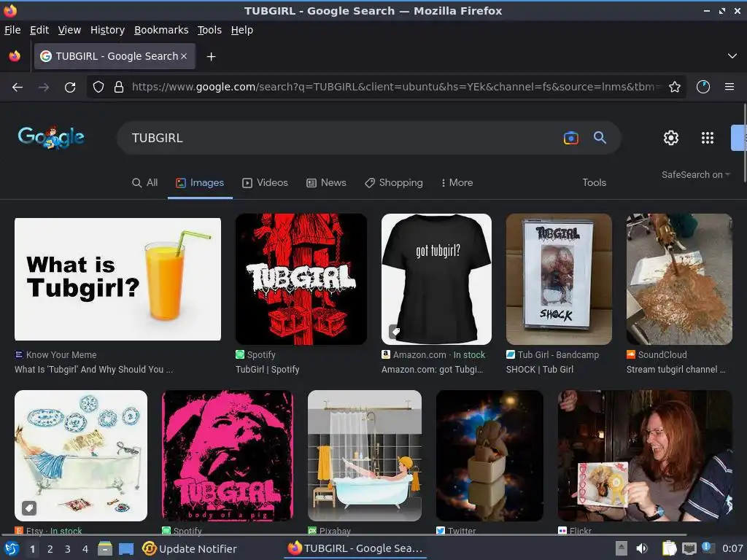Open the Firefox hamburger application menu
Viewport: 747px width, 560px height.
click(729, 87)
